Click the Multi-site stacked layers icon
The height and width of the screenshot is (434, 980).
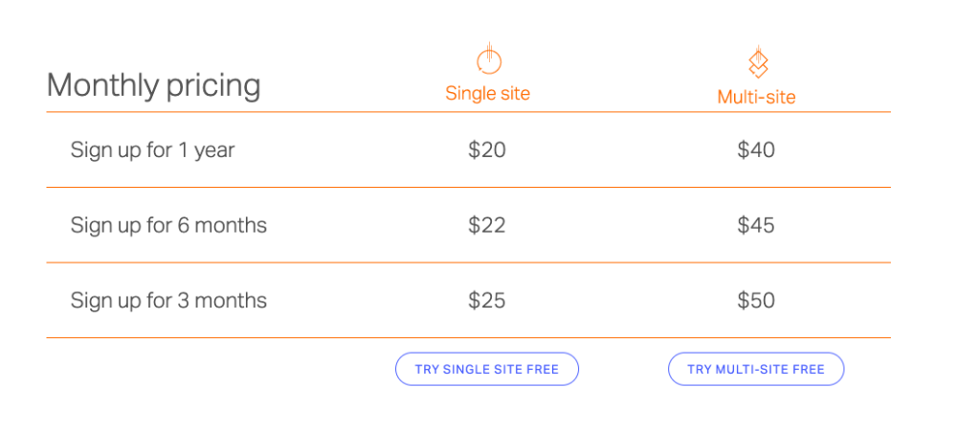(758, 62)
